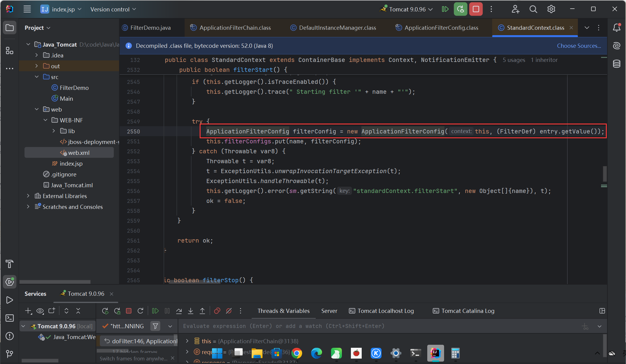Switch to FilterDemo.java tab
Image resolution: width=626 pixels, height=364 pixels.
[146, 28]
